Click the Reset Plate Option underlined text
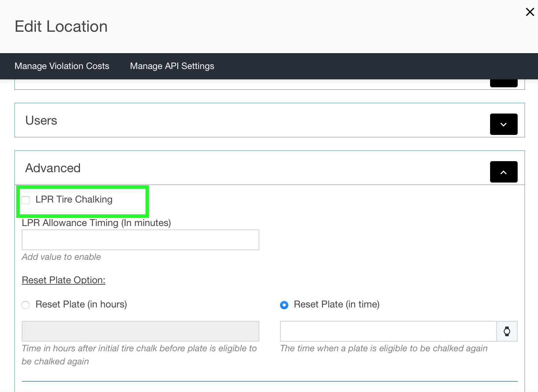Viewport: 538px width, 392px height. pyautogui.click(x=63, y=280)
